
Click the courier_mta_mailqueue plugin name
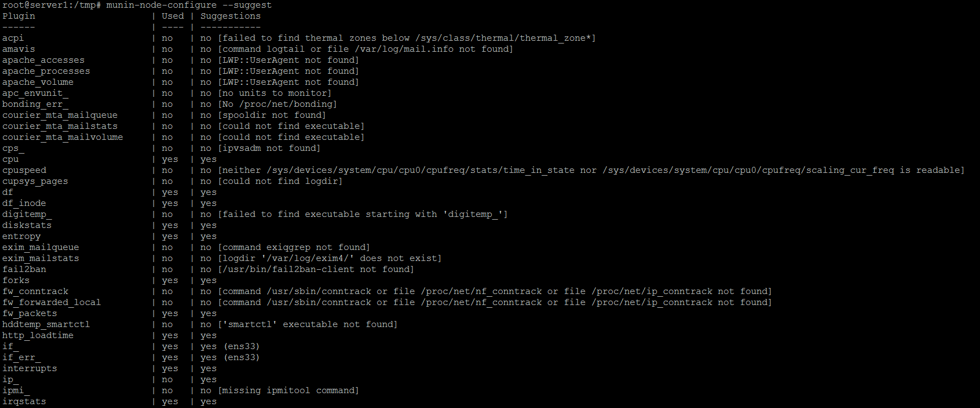[60, 115]
